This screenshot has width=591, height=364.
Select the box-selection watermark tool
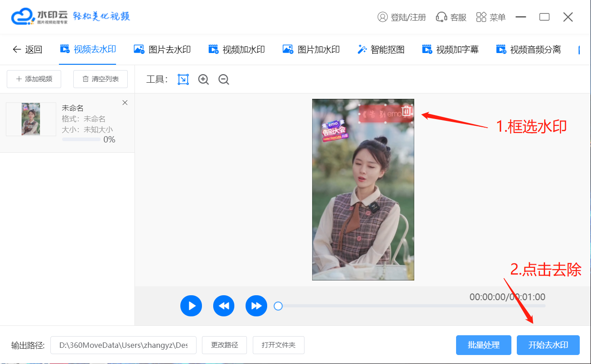183,80
